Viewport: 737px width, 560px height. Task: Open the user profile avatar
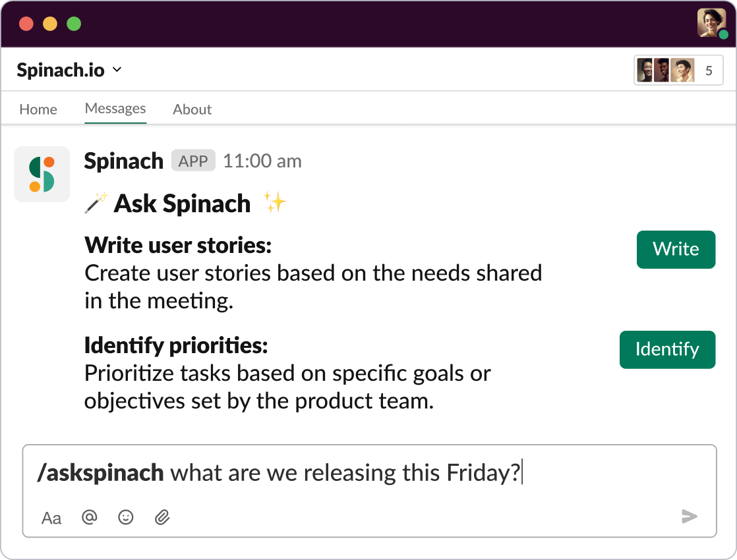pos(712,23)
